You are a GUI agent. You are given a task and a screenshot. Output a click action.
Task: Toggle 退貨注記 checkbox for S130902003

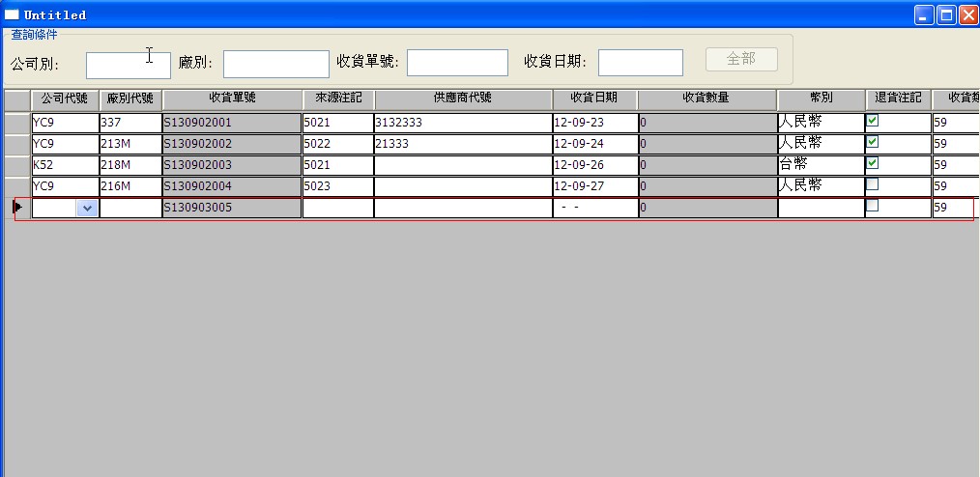(x=873, y=163)
